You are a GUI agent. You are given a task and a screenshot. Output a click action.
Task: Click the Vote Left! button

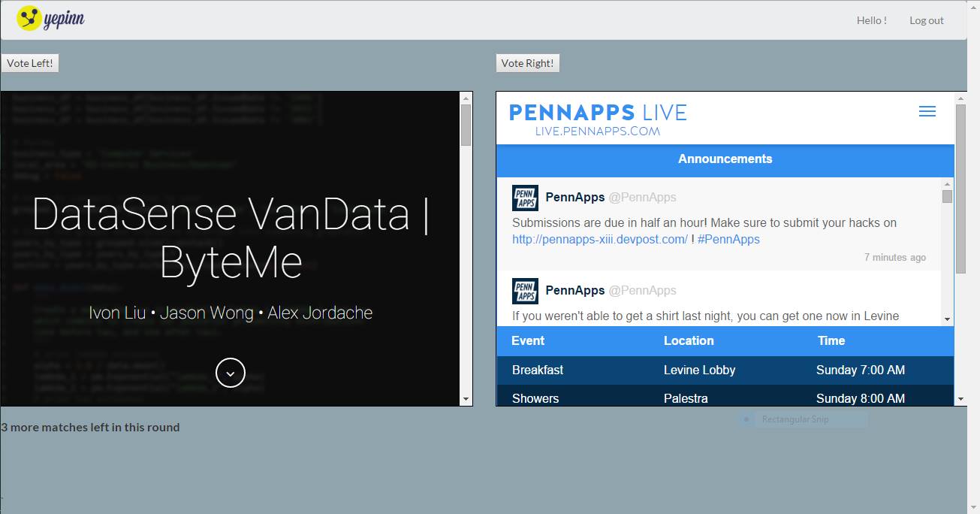tap(30, 63)
